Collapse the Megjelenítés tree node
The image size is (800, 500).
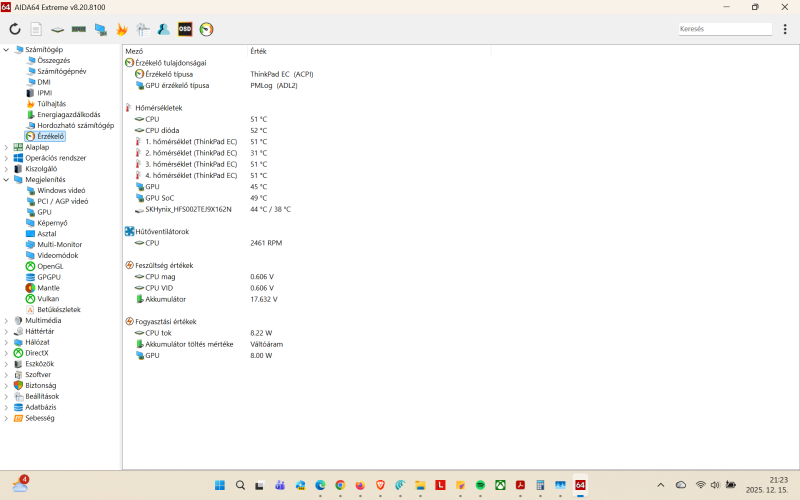(x=6, y=180)
